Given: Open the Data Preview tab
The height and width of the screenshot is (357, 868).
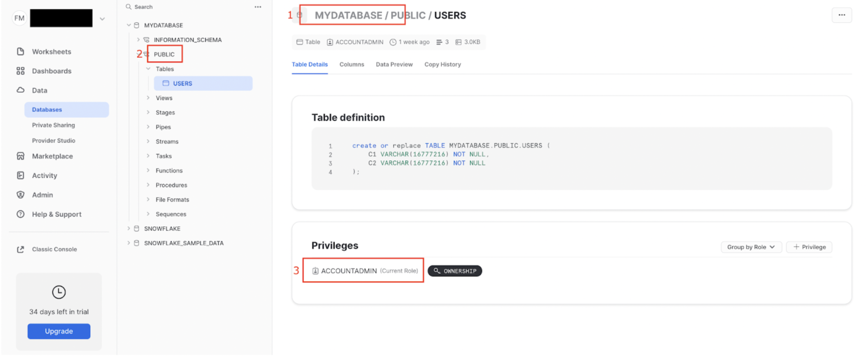Looking at the screenshot, I should [394, 64].
